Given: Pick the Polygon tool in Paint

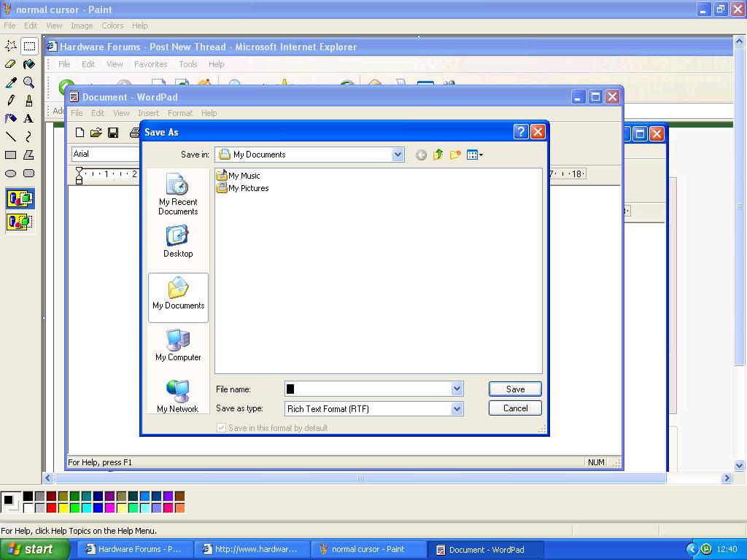Looking at the screenshot, I should tap(29, 155).
